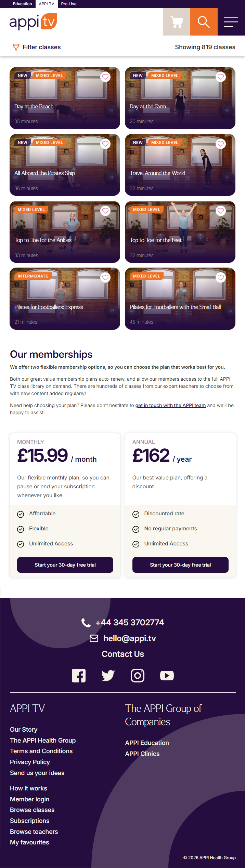Open the Instagram profile icon
The image size is (245, 868).
tap(138, 676)
